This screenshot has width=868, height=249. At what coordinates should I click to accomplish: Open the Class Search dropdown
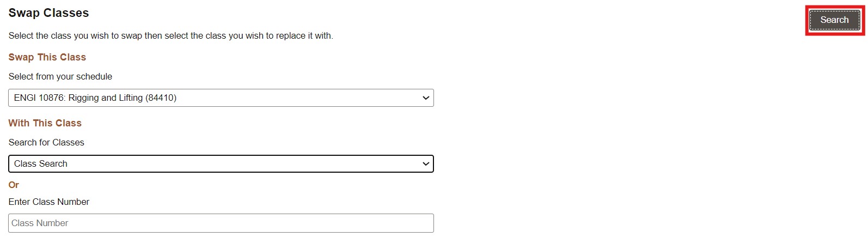(x=221, y=164)
